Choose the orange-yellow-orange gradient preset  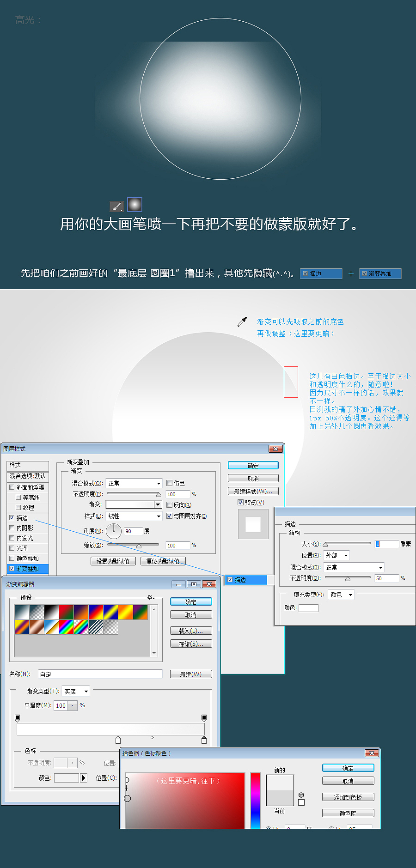pos(125,613)
